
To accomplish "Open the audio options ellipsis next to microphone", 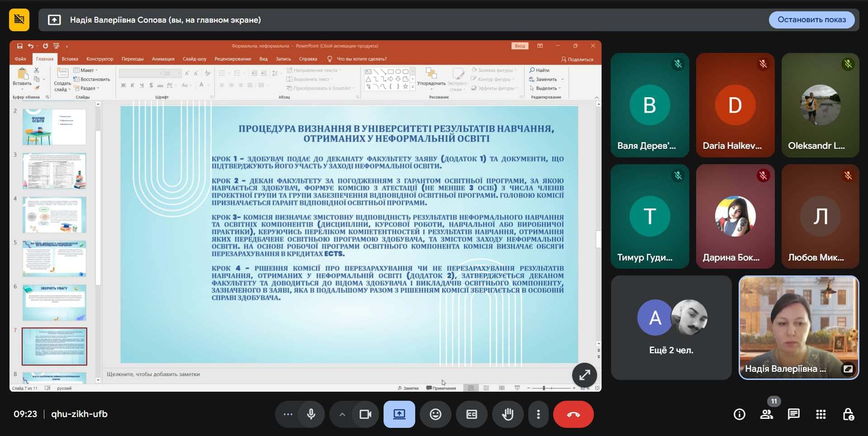I will pyautogui.click(x=288, y=414).
